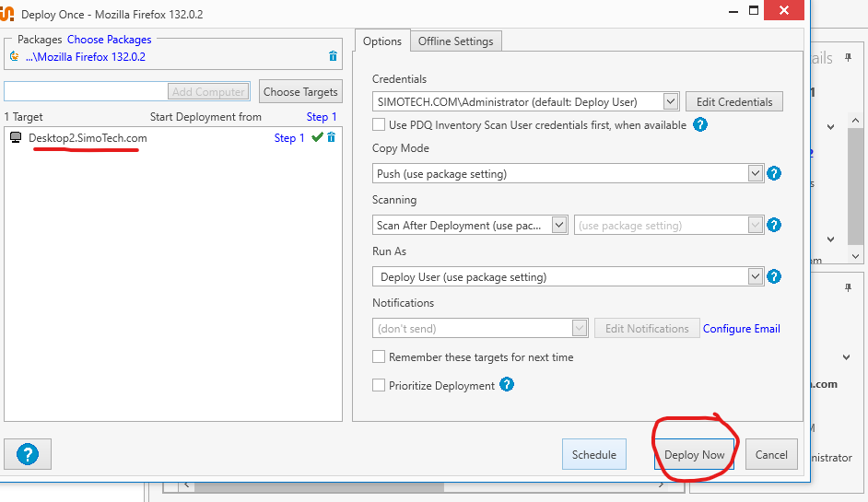Open the Copy Mode dropdown
This screenshot has height=502, width=868.
pyautogui.click(x=755, y=173)
